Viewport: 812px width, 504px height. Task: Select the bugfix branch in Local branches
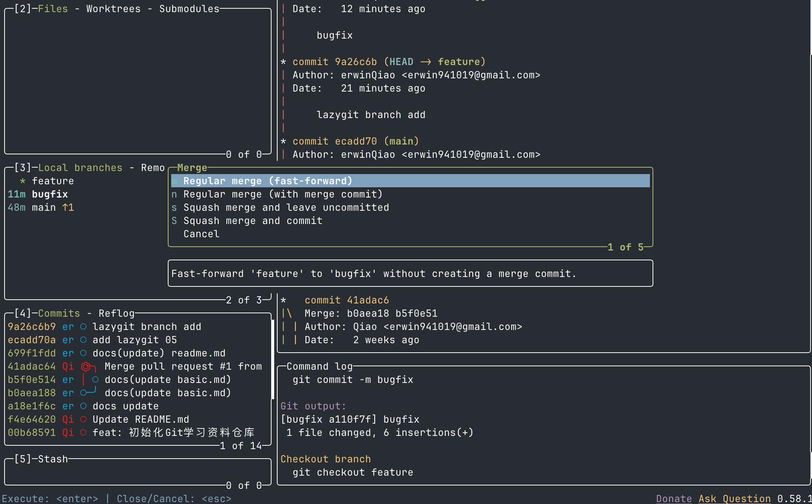click(50, 194)
